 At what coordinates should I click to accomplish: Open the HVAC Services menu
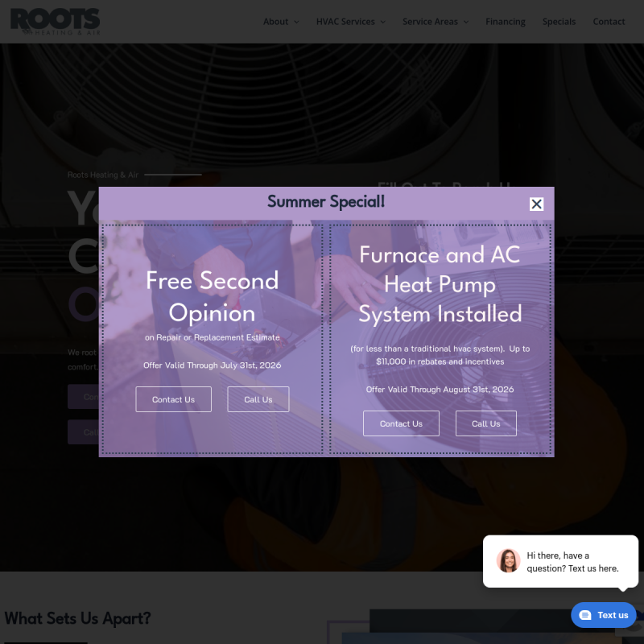coord(345,22)
